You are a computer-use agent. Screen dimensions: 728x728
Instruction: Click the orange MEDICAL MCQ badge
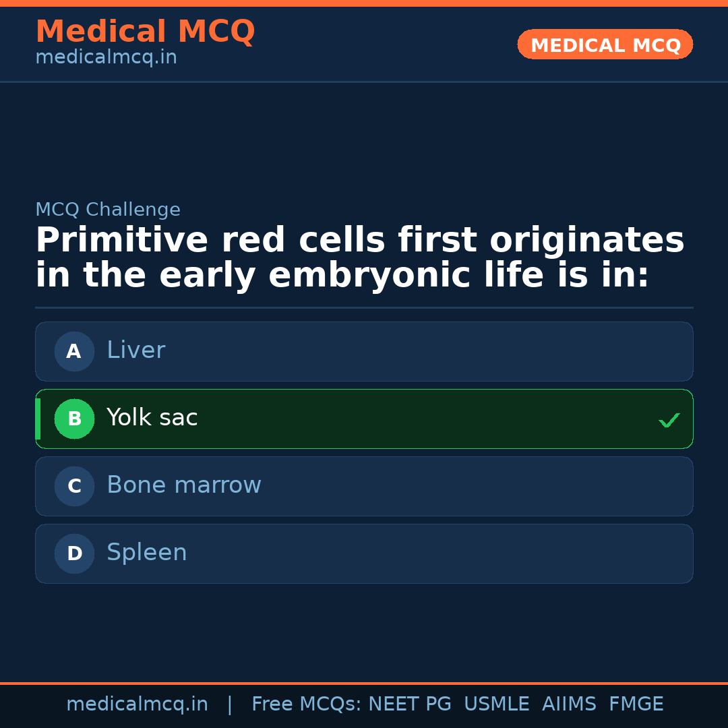[x=605, y=44]
